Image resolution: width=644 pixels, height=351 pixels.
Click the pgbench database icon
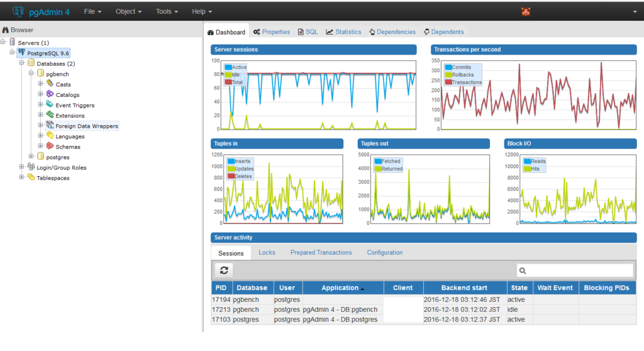pos(41,73)
